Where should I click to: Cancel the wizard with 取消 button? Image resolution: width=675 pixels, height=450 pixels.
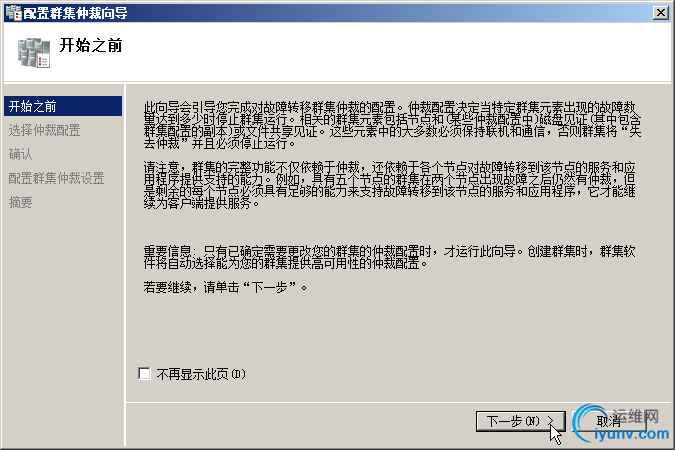[x=609, y=421]
